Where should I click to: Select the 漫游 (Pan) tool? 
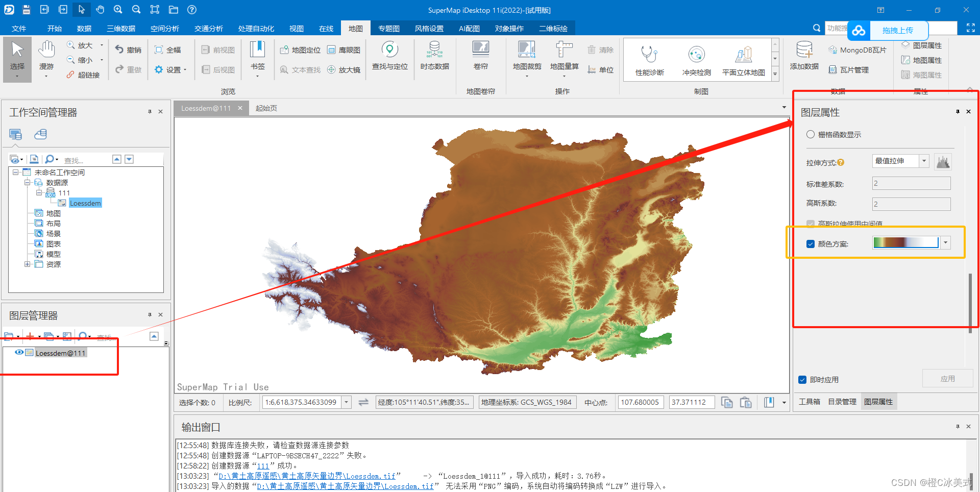click(46, 56)
